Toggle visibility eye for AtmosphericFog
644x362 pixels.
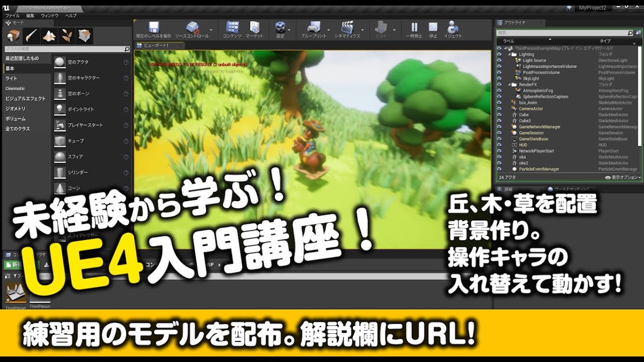coord(499,90)
